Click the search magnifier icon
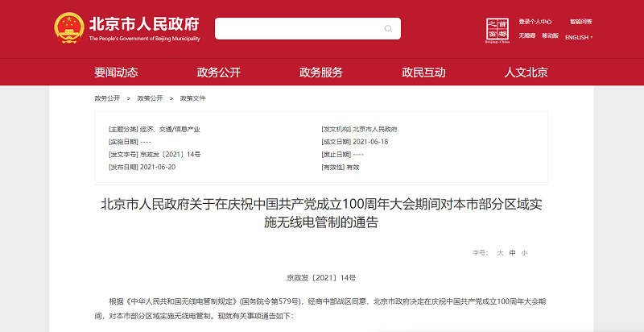This screenshot has height=332, width=644. 388,28
